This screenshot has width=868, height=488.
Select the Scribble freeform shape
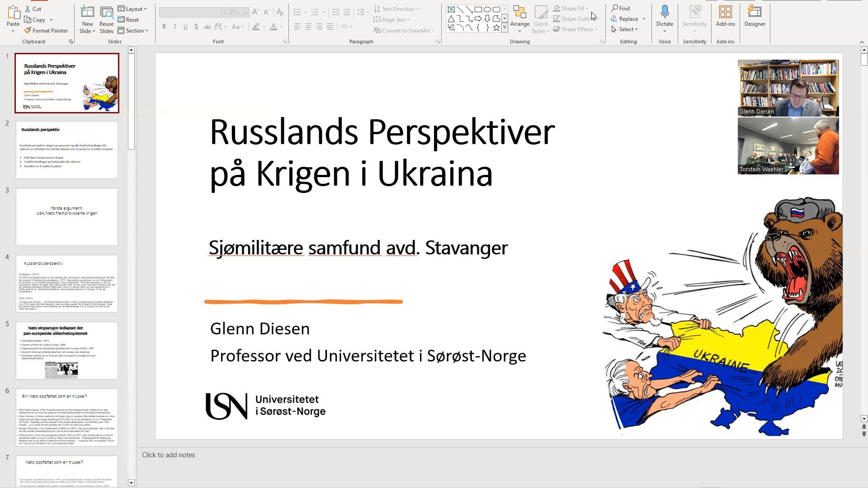(451, 28)
